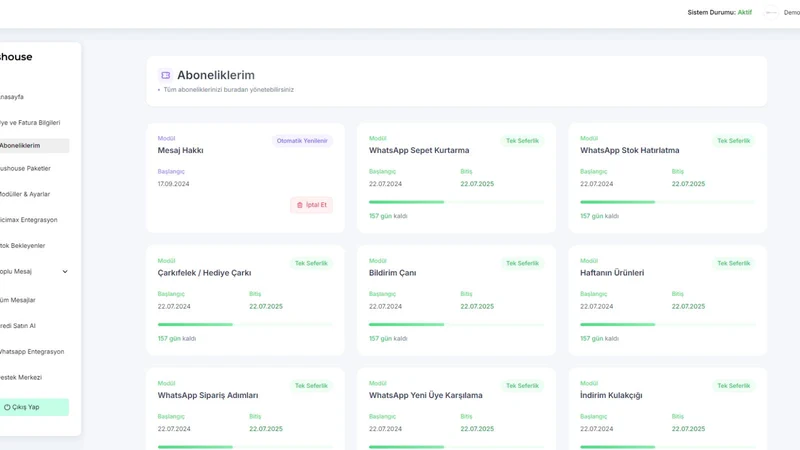Open Kredi Satın Al in the sidebar
The image size is (800, 450).
click(x=18, y=326)
